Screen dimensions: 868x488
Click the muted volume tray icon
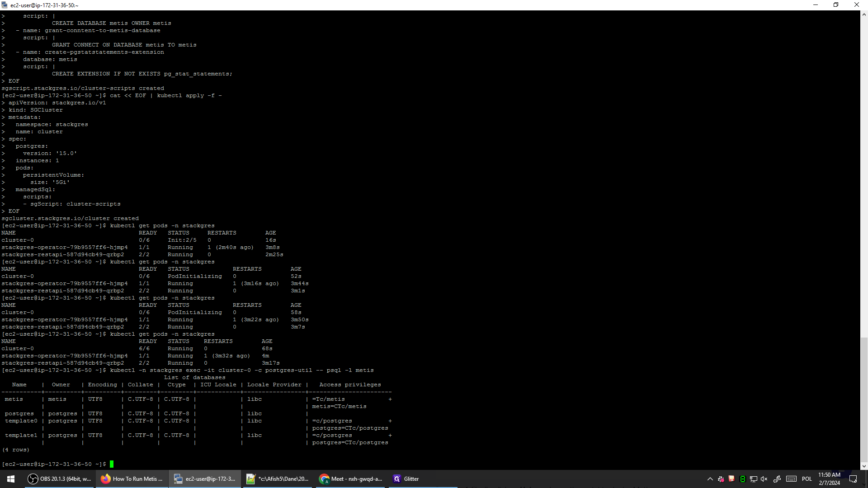pos(764,479)
